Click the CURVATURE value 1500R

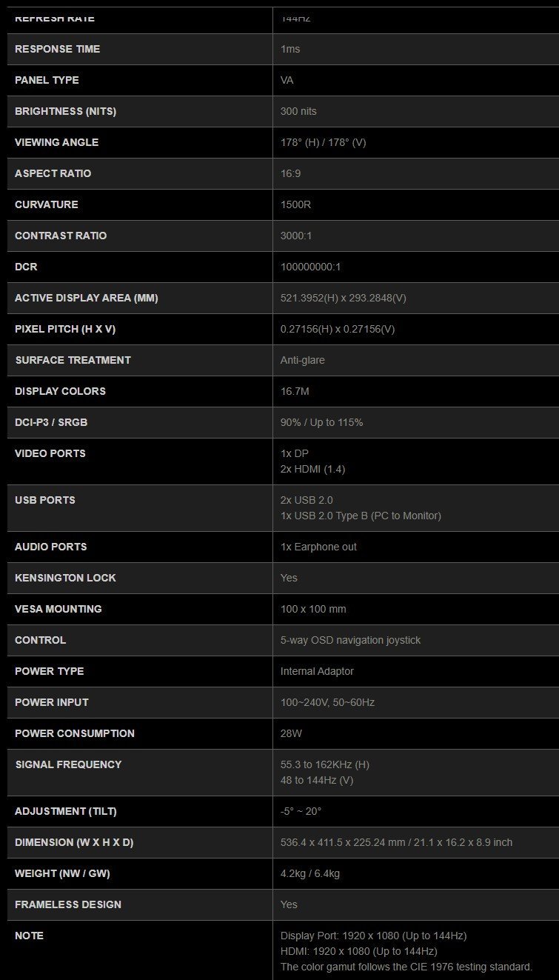point(295,204)
